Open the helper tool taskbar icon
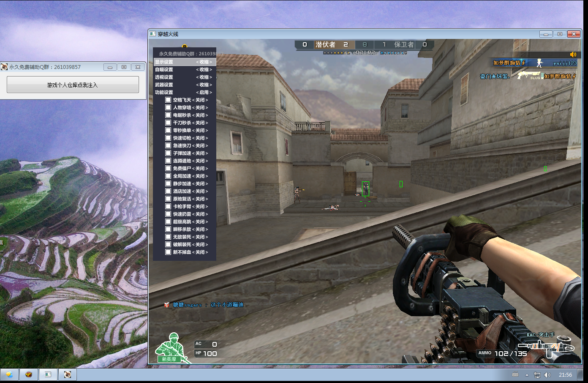The width and height of the screenshot is (588, 383). click(67, 375)
